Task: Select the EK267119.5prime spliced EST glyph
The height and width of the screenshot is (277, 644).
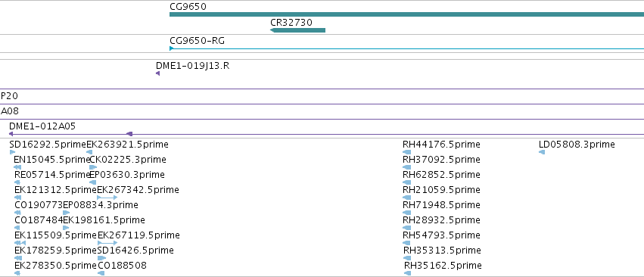Action: click(107, 243)
